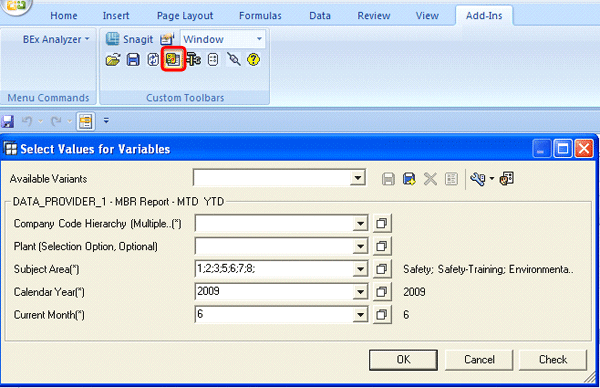The image size is (600, 388).
Task: Click the yellow Help question mark icon
Action: pos(253,60)
